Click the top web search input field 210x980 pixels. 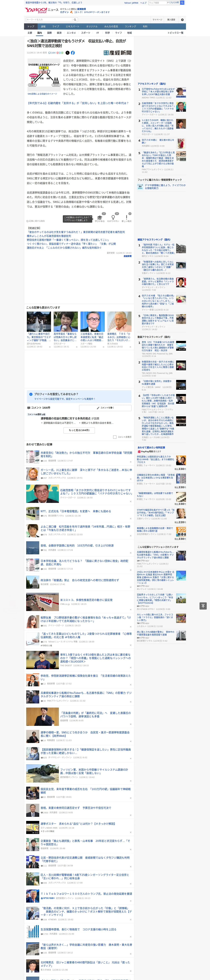[x=157, y=3]
